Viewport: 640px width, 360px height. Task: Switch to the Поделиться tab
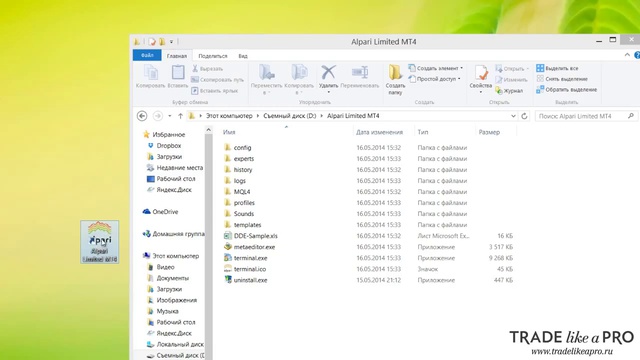click(213, 56)
